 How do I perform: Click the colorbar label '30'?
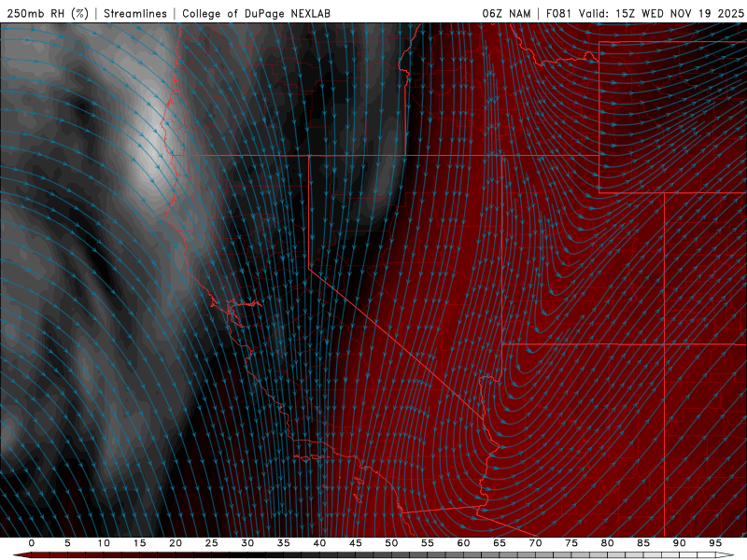(247, 543)
